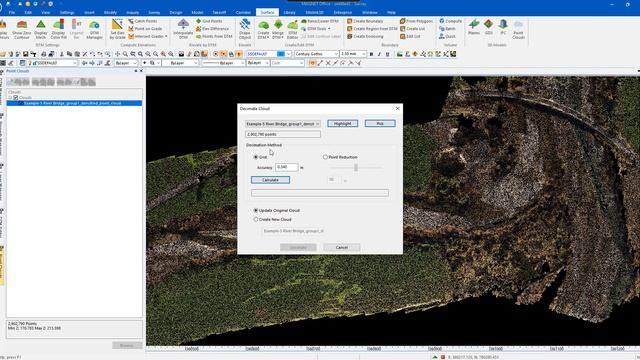Click the IFC 3D models icon
Viewport: 640px width, 360px height.
pyautogui.click(x=503, y=27)
